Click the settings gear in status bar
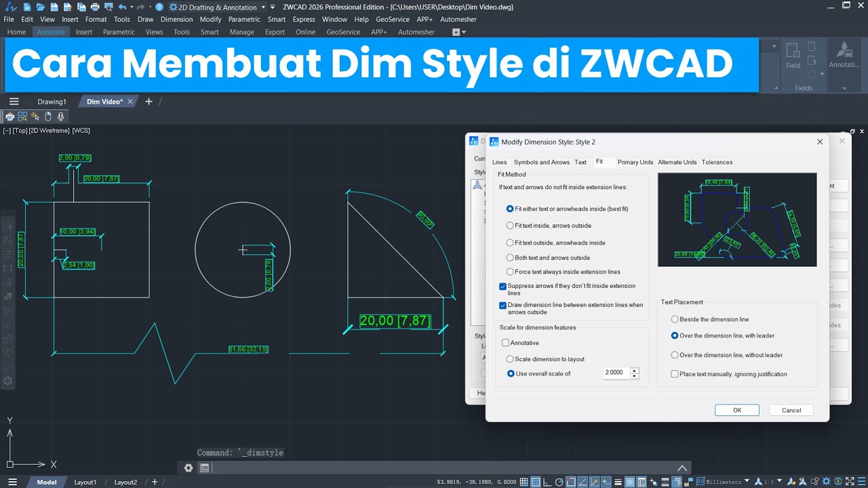 point(826,481)
